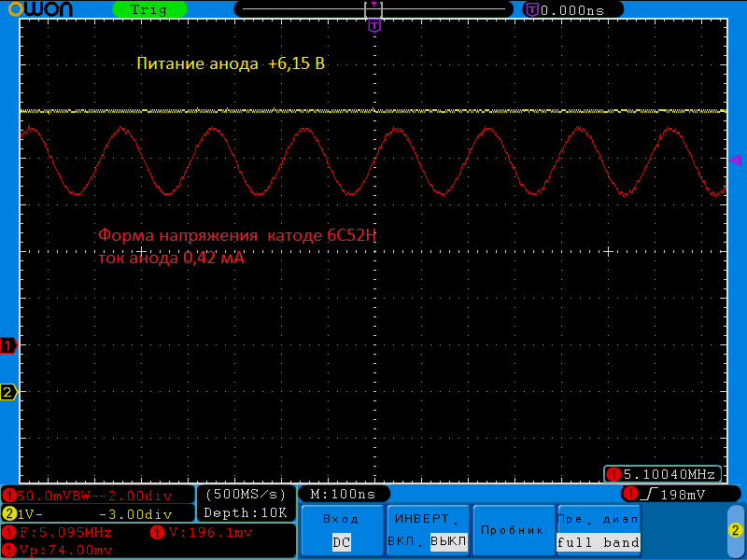The height and width of the screenshot is (560, 747).
Task: Open the Вход DC coupling menu
Action: (342, 530)
